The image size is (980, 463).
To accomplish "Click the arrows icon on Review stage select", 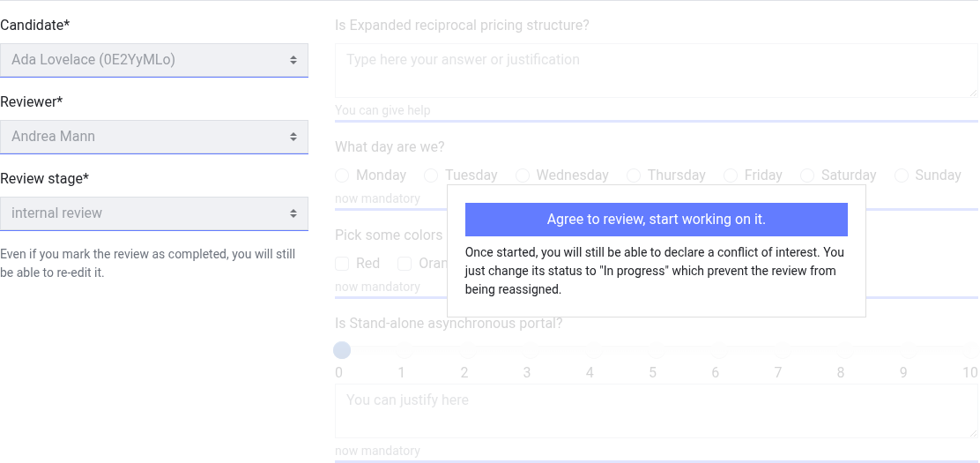I will tap(293, 213).
